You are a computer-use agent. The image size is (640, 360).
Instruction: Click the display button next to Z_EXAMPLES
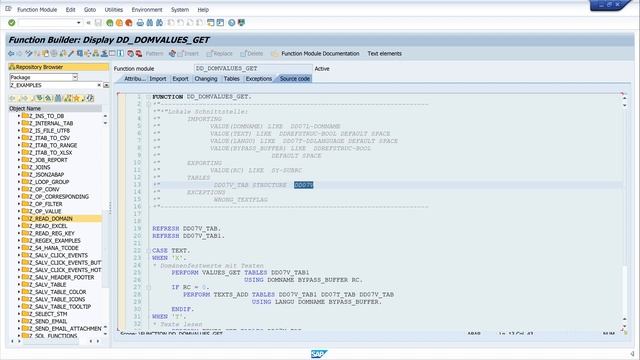pos(106,85)
